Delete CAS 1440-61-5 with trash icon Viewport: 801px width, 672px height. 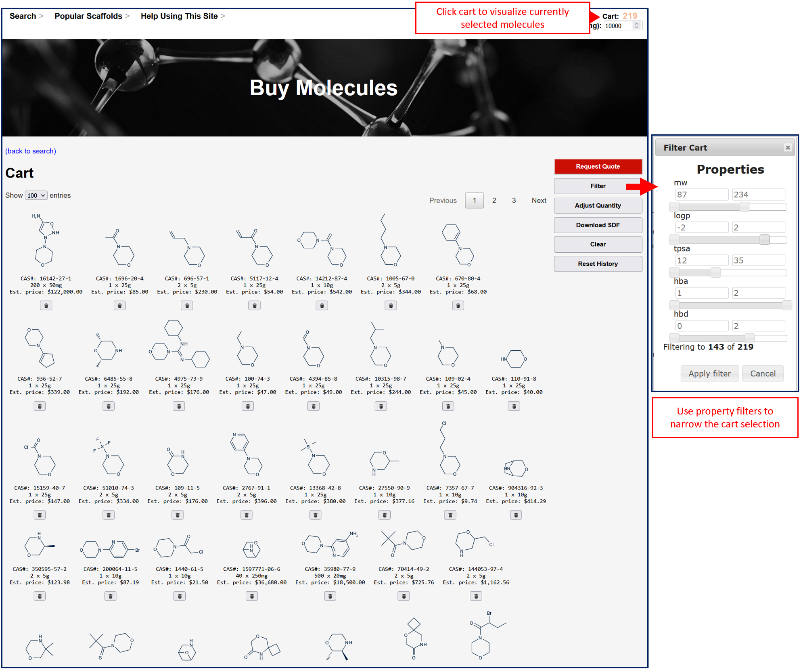(180, 596)
